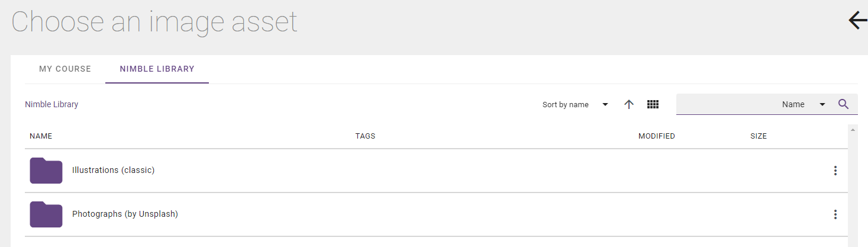Open Photographs (by Unsplash) folder icon

point(46,214)
